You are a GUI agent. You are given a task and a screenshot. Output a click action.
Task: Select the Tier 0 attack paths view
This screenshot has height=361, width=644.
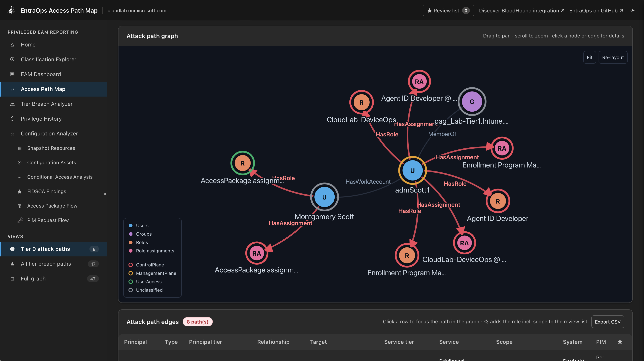tap(53, 249)
